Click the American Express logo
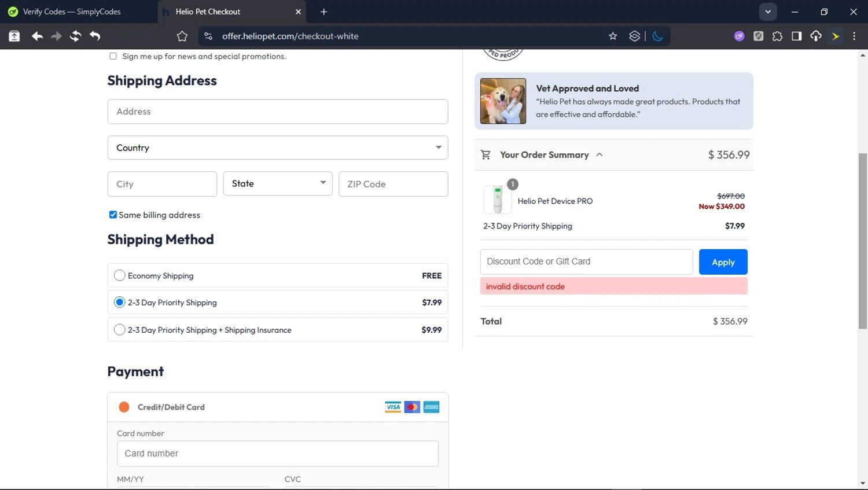Viewport: 868px width, 490px height. pos(431,407)
